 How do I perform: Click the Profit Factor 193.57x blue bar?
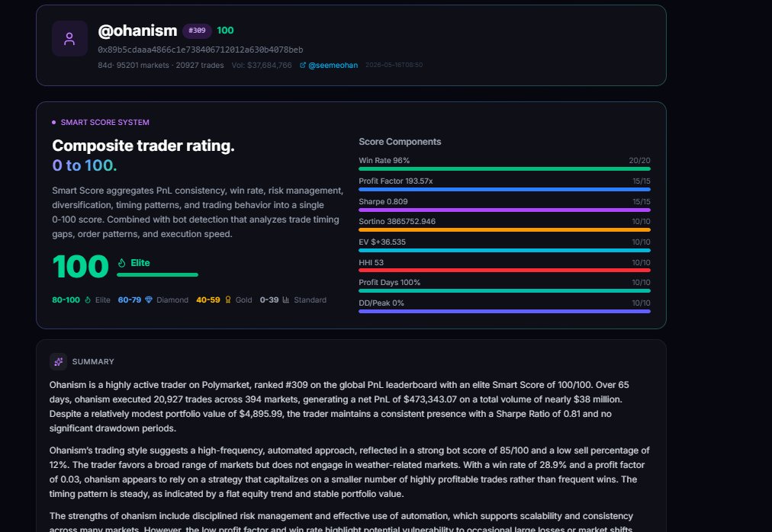505,190
